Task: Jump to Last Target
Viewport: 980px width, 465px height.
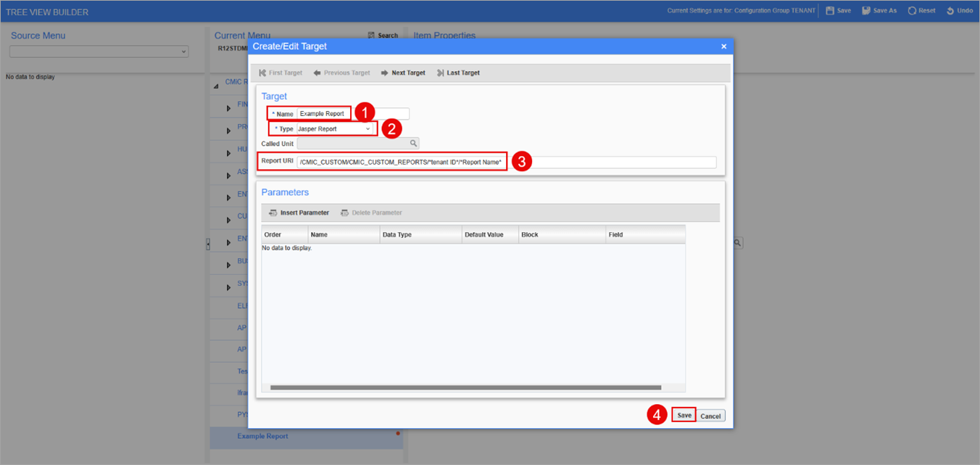Action: click(458, 73)
